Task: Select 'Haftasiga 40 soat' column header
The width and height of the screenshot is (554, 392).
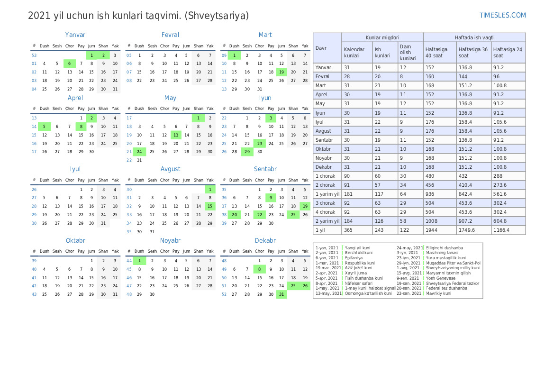Action: coord(439,52)
